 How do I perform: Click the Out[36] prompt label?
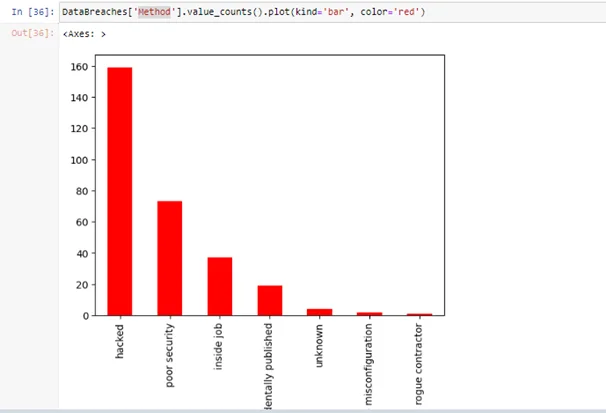point(33,33)
